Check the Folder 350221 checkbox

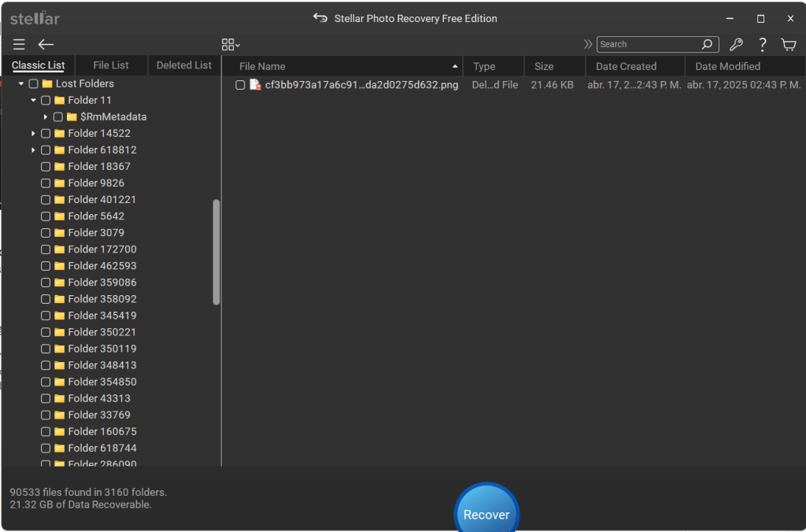click(46, 332)
